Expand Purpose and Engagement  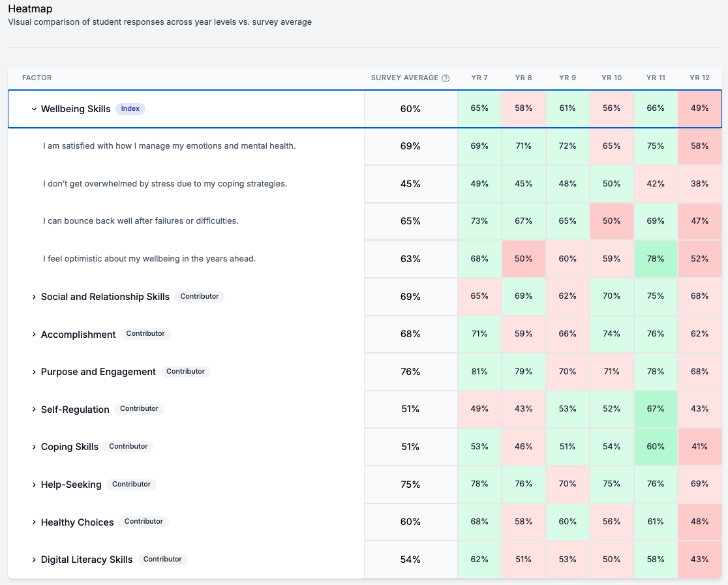pos(34,371)
